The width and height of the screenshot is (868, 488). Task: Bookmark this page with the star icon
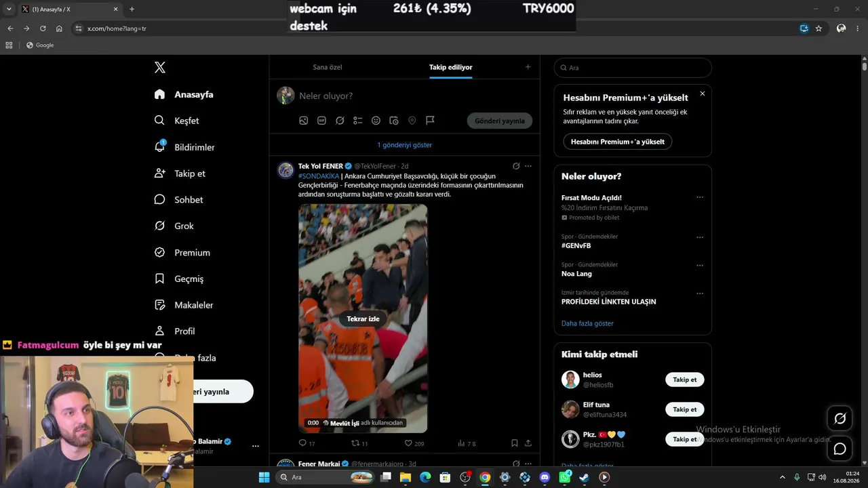(818, 28)
